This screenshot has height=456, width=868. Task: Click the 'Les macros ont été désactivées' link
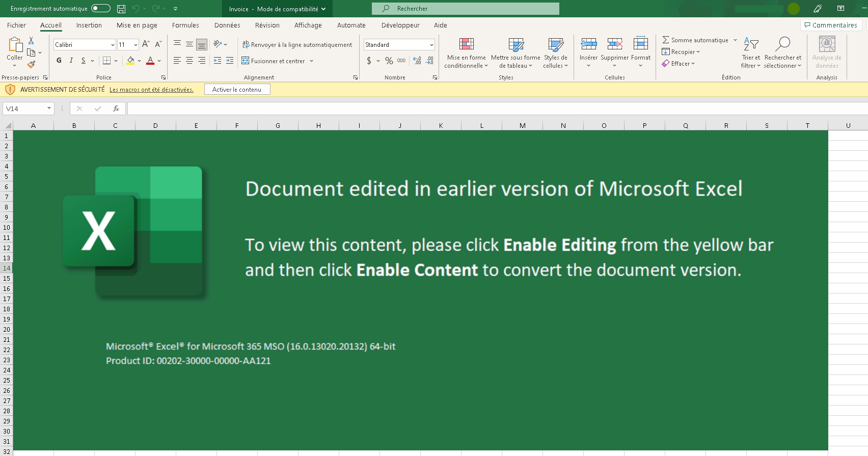coord(151,90)
